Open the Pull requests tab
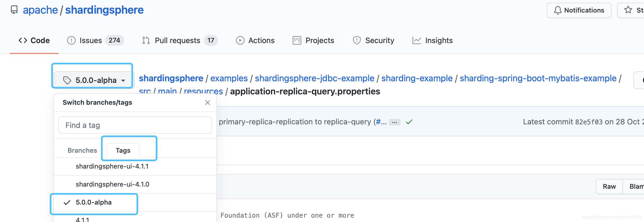The height and width of the screenshot is (222, 644). click(180, 40)
